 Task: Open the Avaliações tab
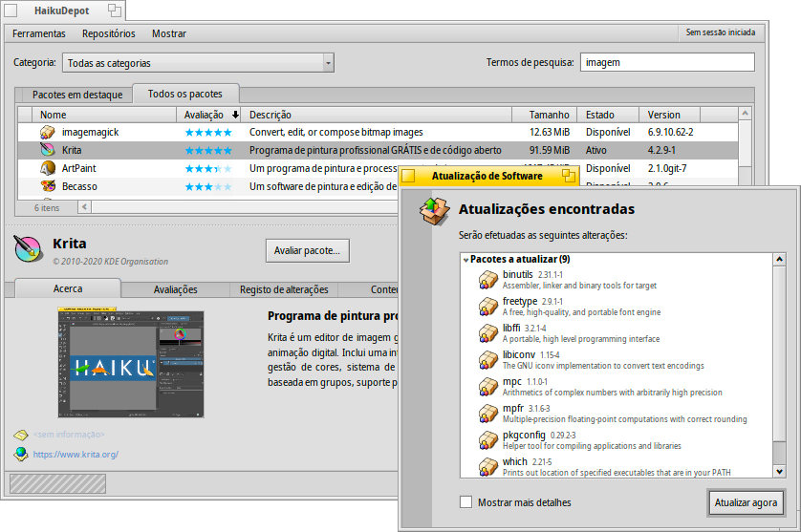pos(175,289)
